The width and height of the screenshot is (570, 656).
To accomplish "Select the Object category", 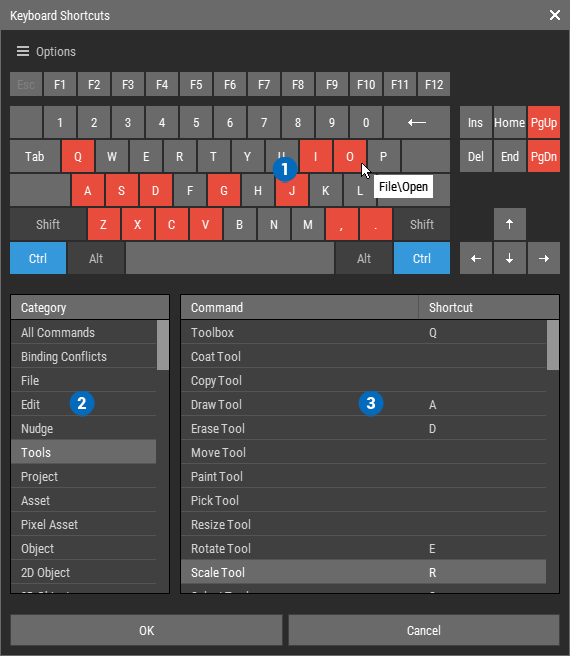I will point(84,548).
